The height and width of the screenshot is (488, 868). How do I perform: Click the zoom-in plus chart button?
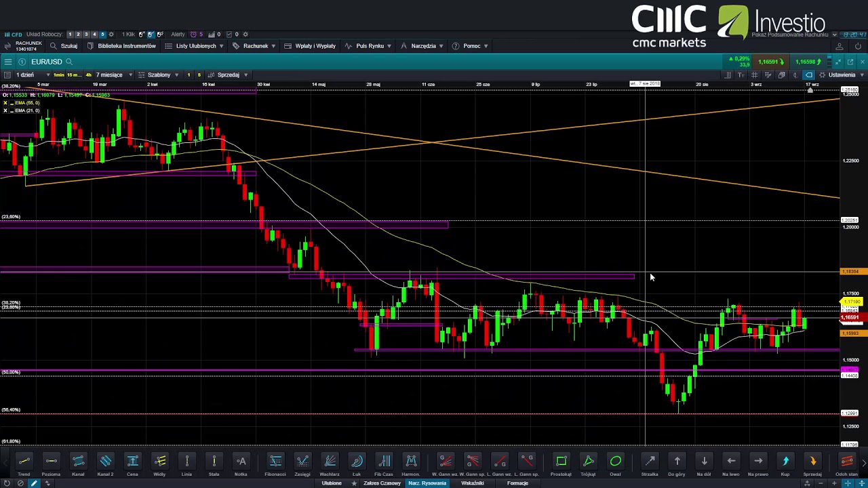click(834, 483)
